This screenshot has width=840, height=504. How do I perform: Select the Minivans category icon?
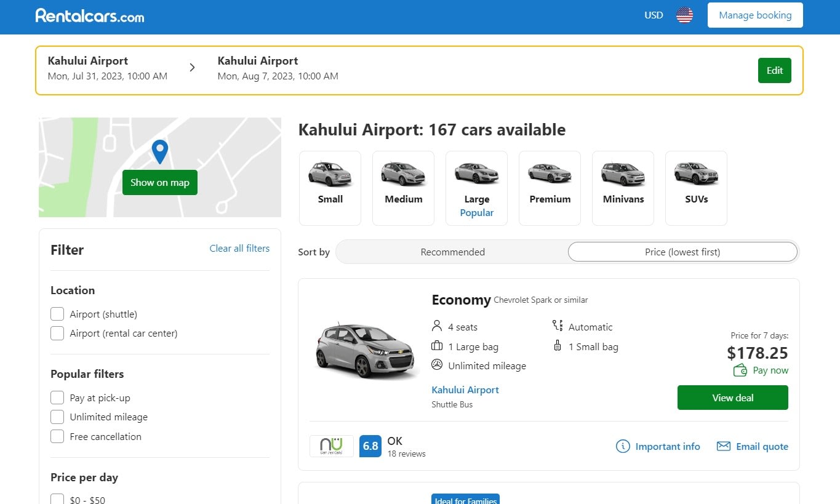click(623, 174)
